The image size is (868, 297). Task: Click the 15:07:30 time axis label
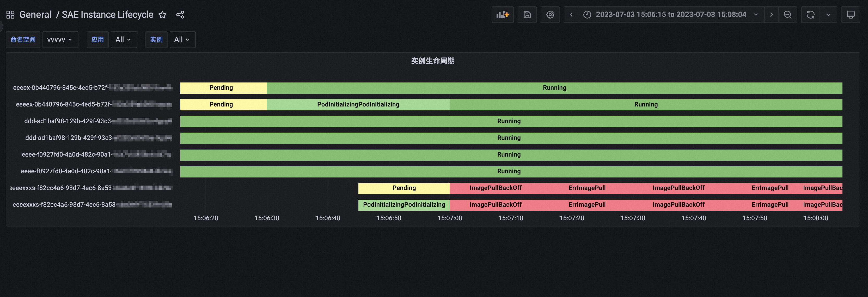click(632, 218)
